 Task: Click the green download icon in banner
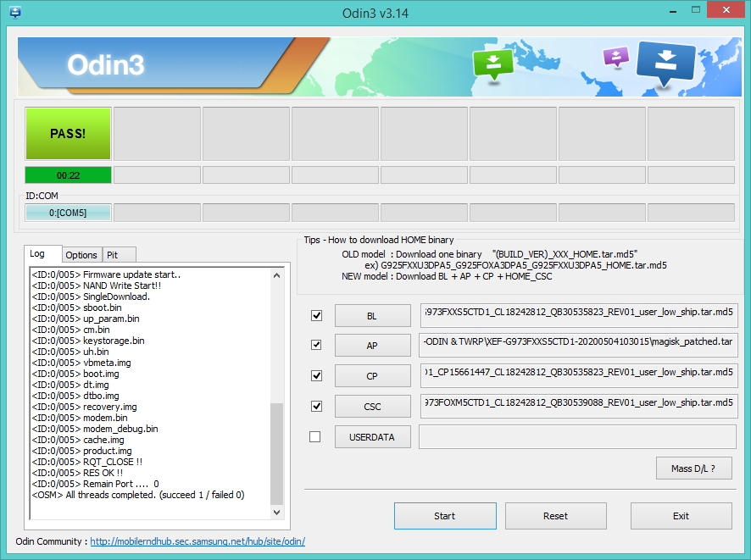click(492, 64)
